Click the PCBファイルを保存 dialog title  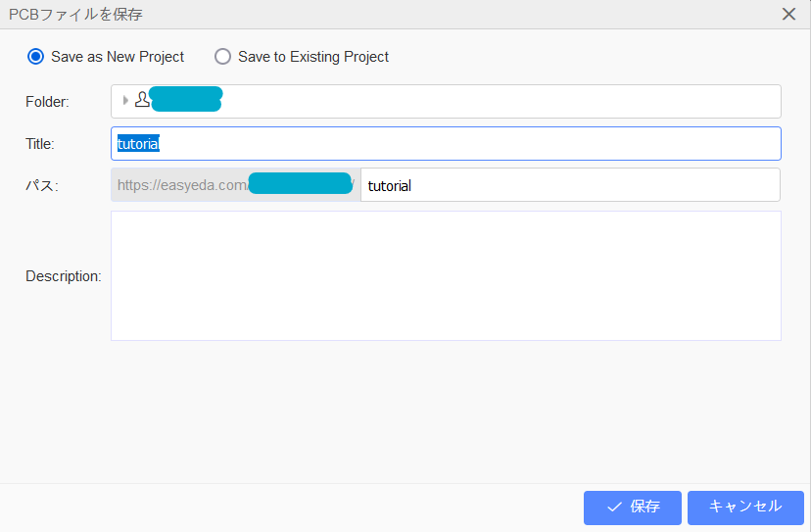[75, 15]
